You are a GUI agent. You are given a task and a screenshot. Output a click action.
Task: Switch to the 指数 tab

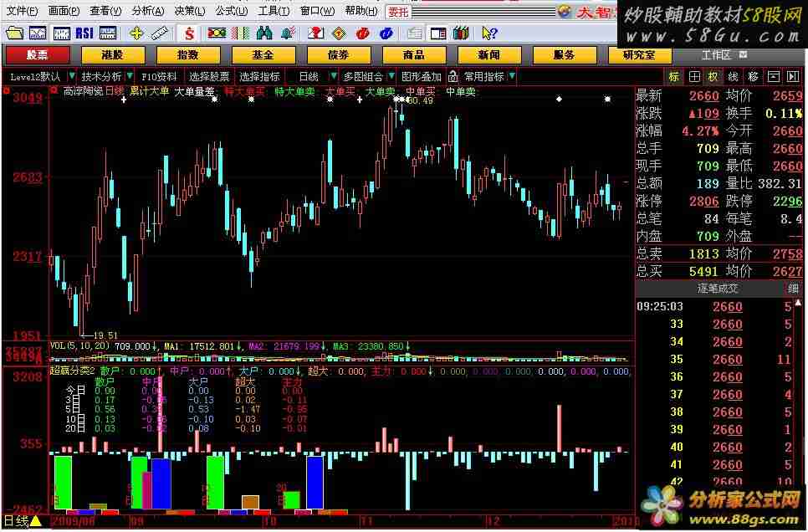pyautogui.click(x=188, y=54)
